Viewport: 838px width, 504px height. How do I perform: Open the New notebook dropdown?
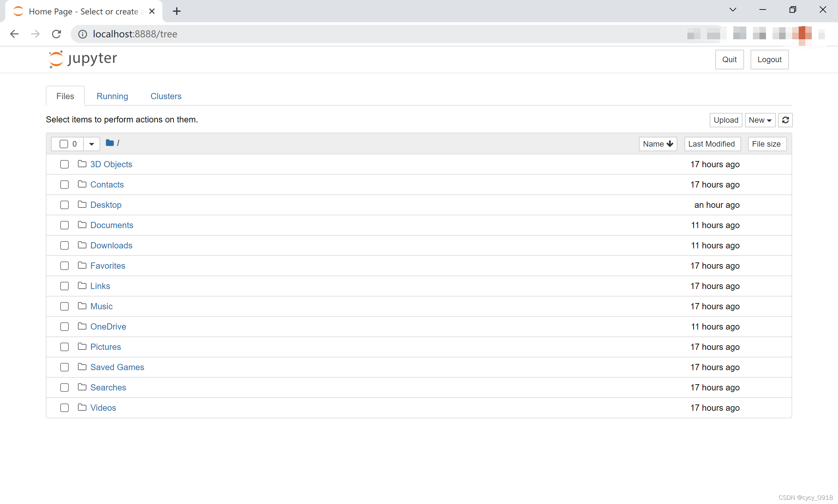point(760,120)
